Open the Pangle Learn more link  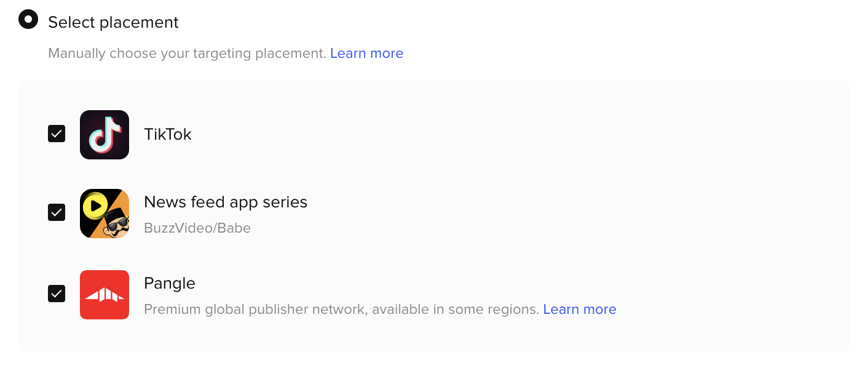pos(580,310)
